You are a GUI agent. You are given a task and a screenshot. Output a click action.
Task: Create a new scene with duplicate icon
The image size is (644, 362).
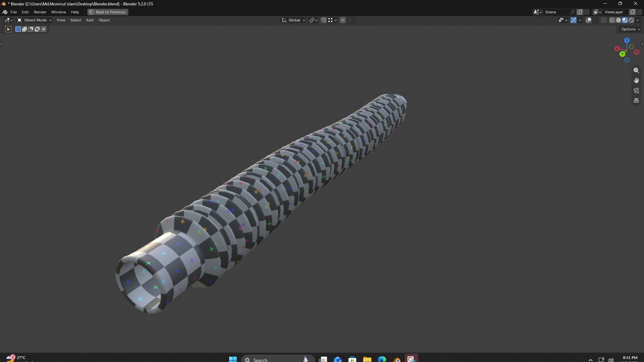pyautogui.click(x=580, y=12)
